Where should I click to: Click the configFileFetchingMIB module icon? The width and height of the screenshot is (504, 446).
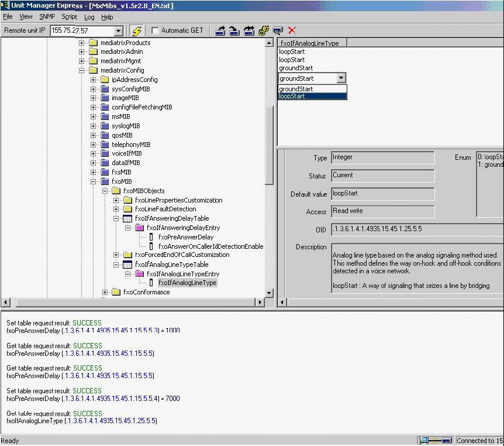click(x=105, y=107)
